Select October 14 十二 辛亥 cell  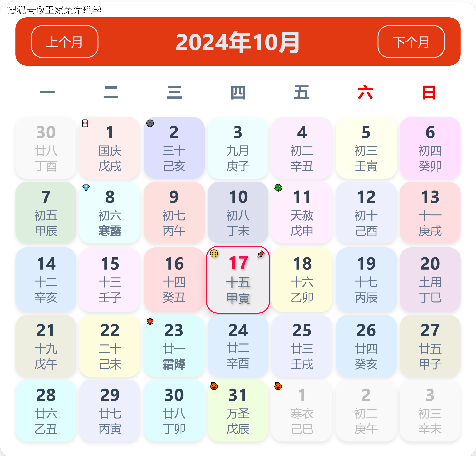click(x=46, y=280)
